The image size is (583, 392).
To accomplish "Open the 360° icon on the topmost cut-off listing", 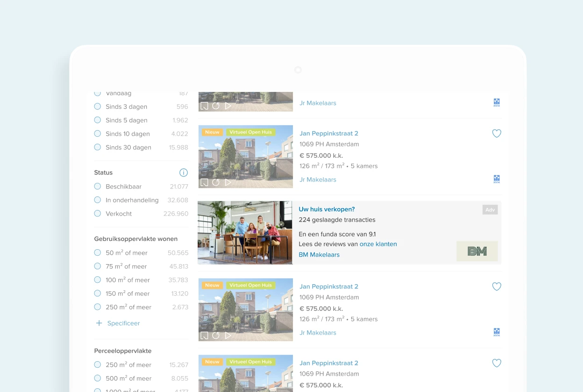I will click(x=216, y=106).
